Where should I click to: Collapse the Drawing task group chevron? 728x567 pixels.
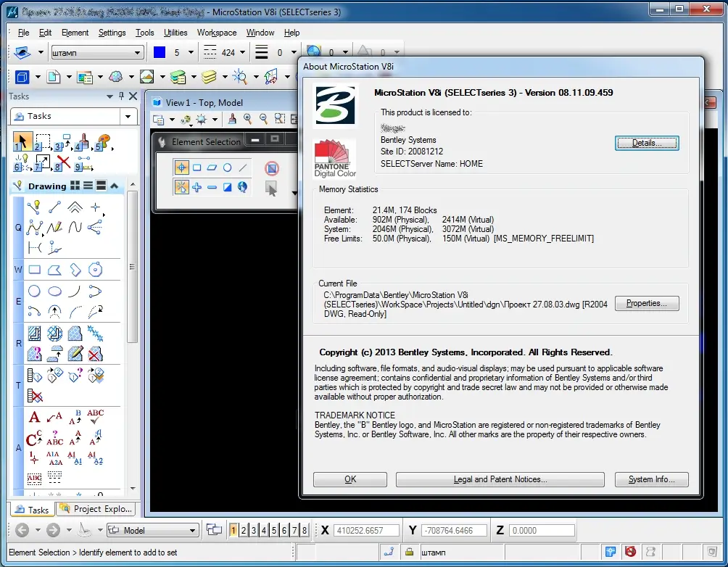point(115,186)
